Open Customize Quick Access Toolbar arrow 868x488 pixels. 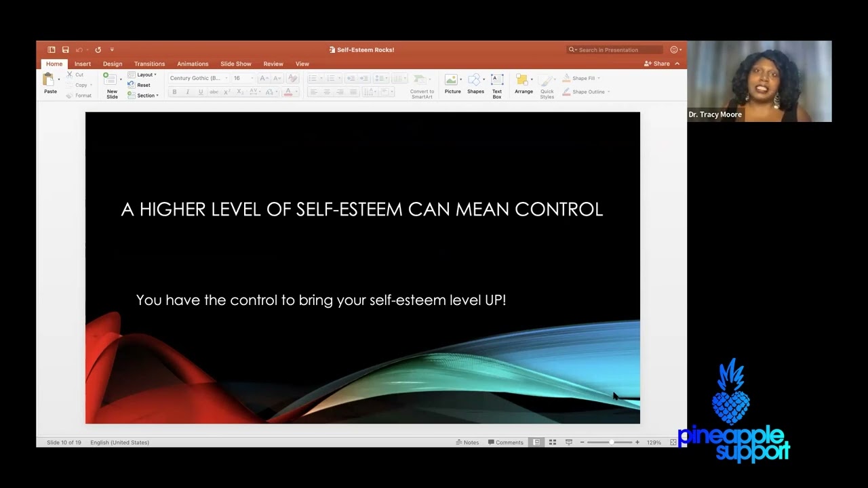tap(112, 49)
